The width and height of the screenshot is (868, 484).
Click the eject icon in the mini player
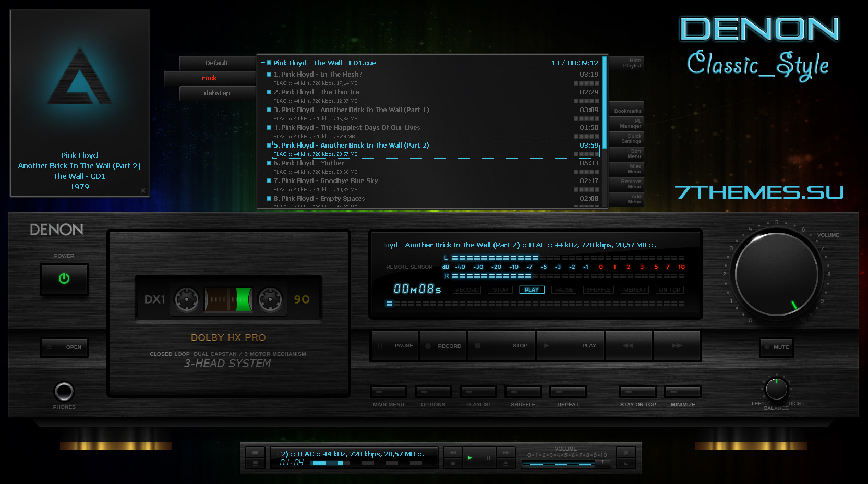coord(505,463)
